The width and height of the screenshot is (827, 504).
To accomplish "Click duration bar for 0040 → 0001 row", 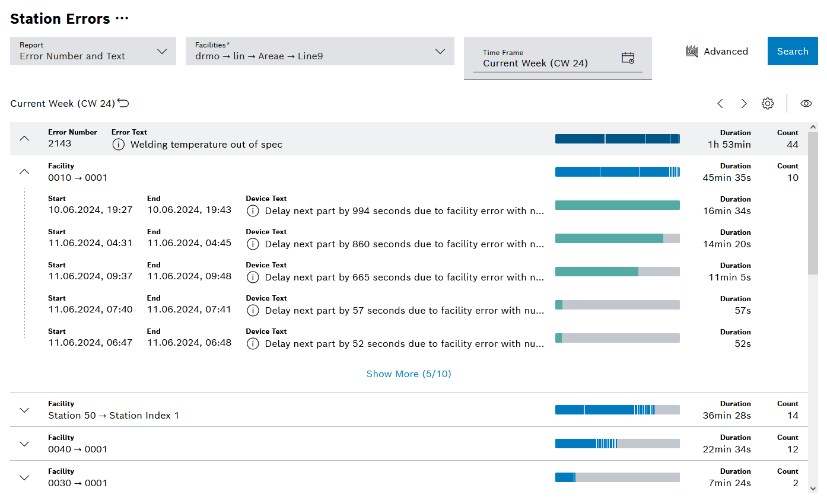I will [x=618, y=444].
